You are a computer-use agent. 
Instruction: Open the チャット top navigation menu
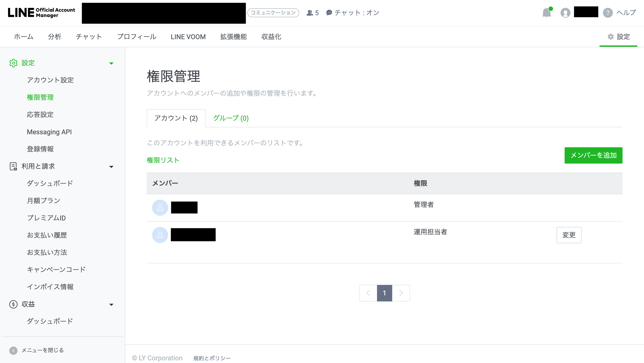point(89,37)
